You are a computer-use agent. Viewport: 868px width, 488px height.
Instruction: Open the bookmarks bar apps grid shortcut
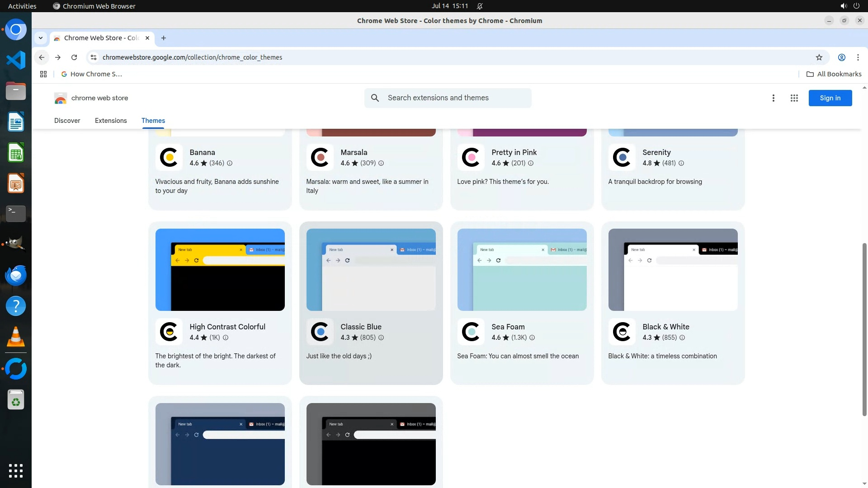[x=43, y=74]
